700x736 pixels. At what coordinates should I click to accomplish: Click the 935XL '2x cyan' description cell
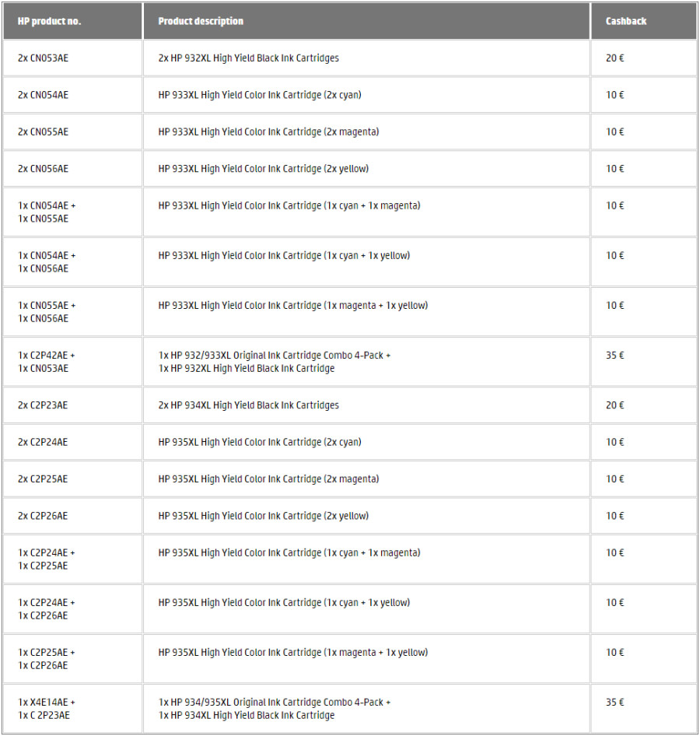click(x=366, y=442)
